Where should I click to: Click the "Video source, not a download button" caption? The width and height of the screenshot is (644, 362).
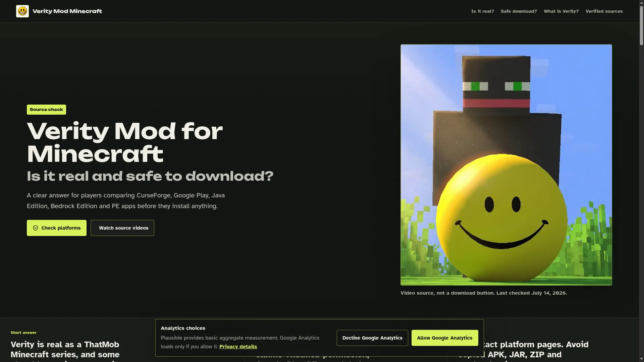(484, 293)
